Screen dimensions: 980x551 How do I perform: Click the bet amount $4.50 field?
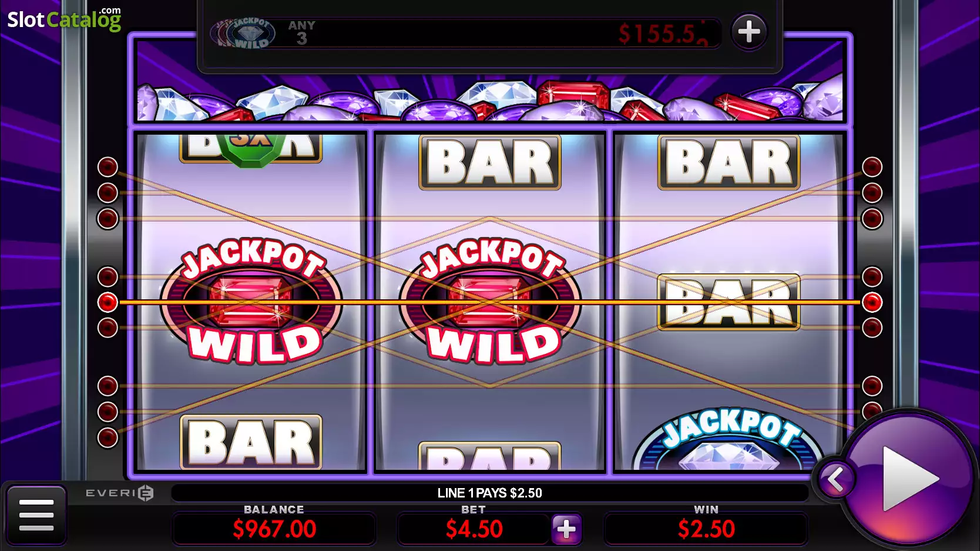point(474,529)
